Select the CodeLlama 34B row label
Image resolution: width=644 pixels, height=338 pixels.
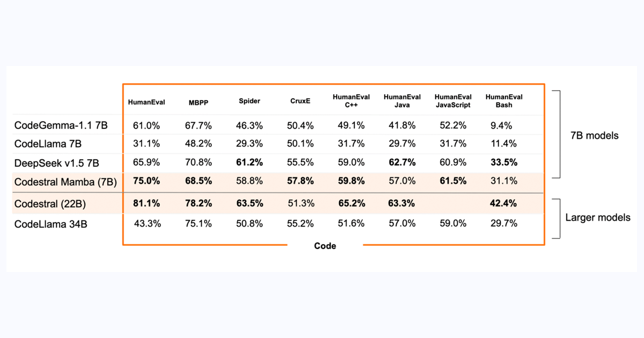[51, 224]
